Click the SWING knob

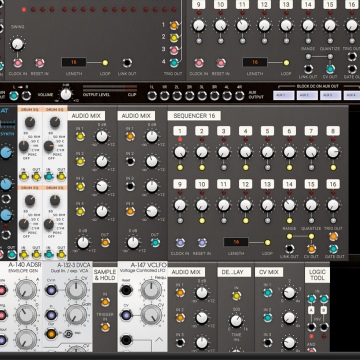(17, 44)
